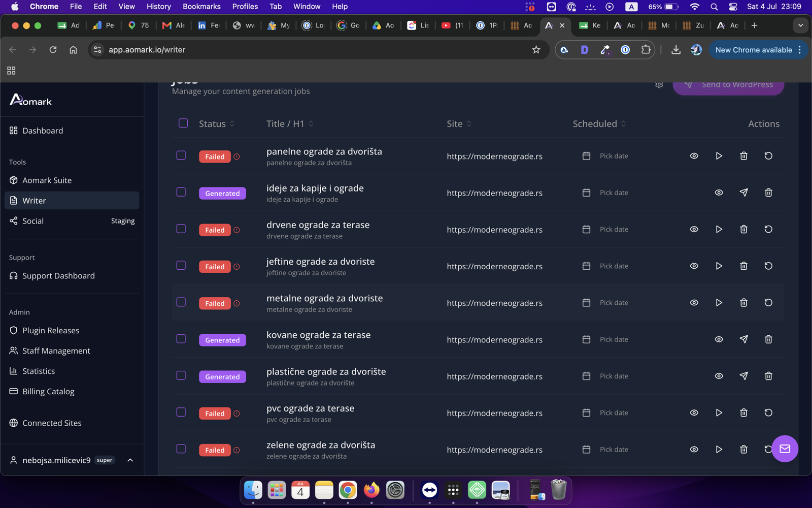Delete the 'ideje za kapije i ograde' job
The height and width of the screenshot is (508, 812).
pyautogui.click(x=768, y=193)
